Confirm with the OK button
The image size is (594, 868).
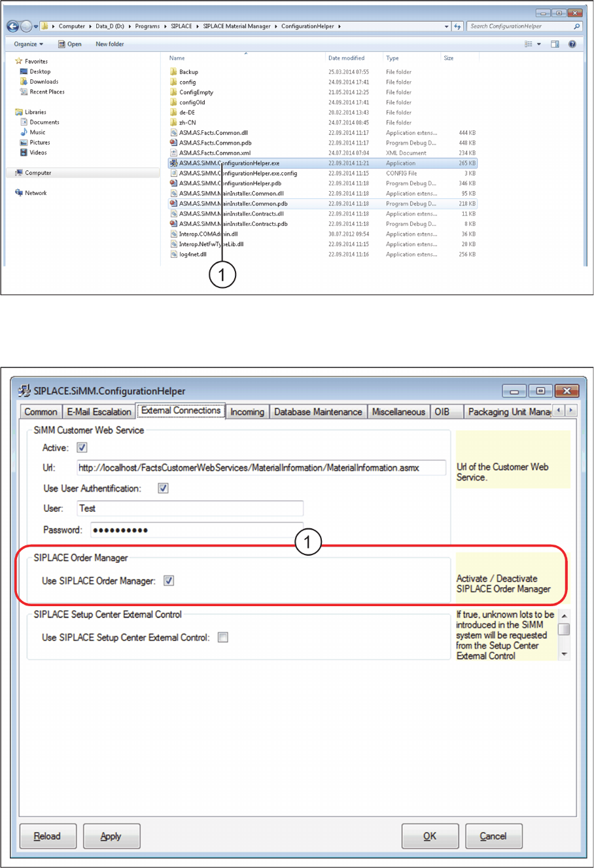point(430,836)
